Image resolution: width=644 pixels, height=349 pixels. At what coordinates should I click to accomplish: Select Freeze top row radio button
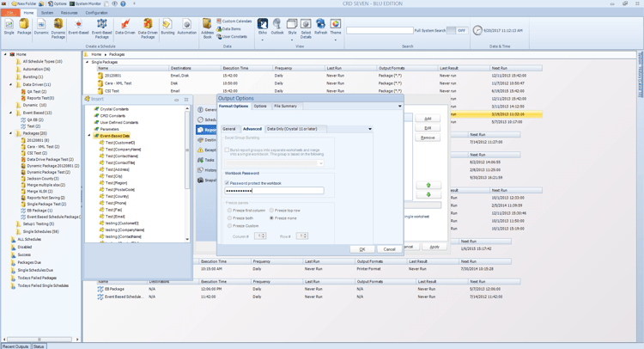(271, 210)
